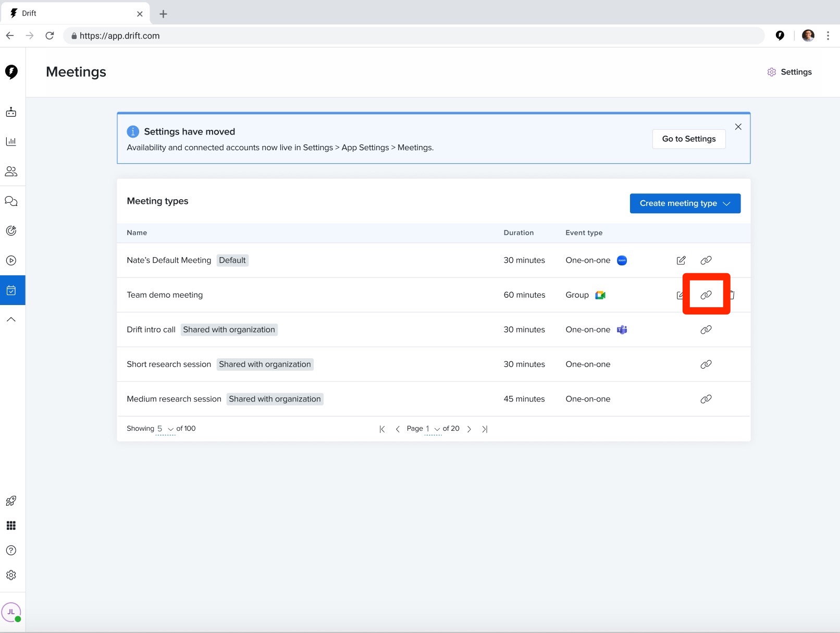
Task: Copy link for Short research session
Action: point(706,364)
